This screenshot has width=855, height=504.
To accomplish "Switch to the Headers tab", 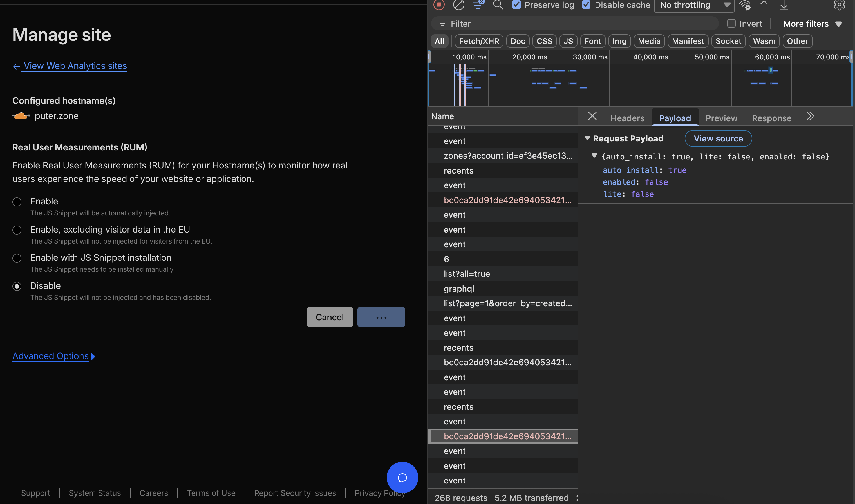I will (627, 118).
